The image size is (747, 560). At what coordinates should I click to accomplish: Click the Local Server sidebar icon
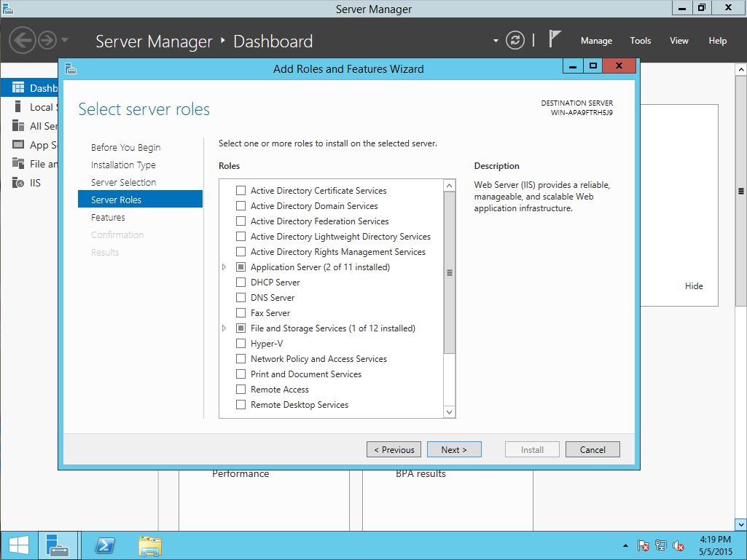tap(17, 106)
